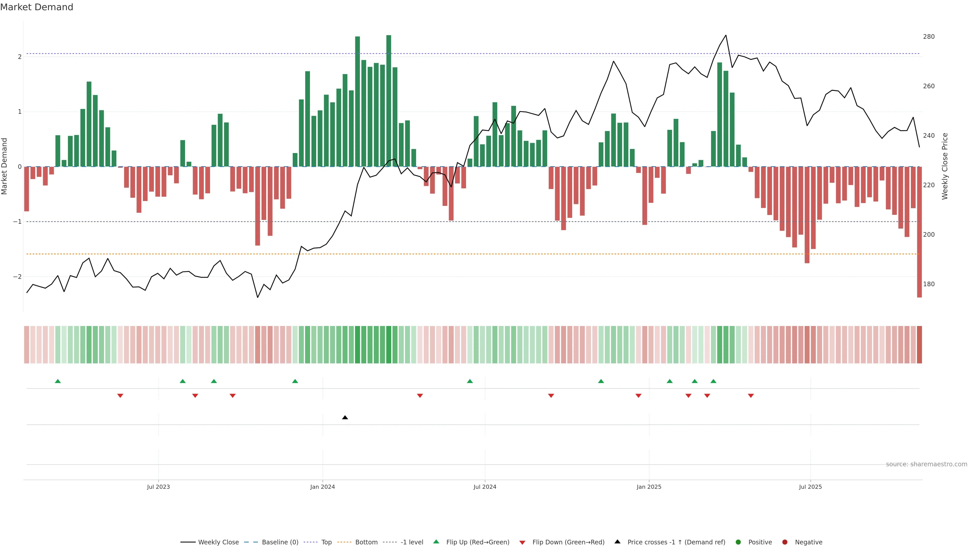This screenshot has width=980, height=551.
Task: Click the Jan 2024 axis label
Action: click(x=322, y=487)
